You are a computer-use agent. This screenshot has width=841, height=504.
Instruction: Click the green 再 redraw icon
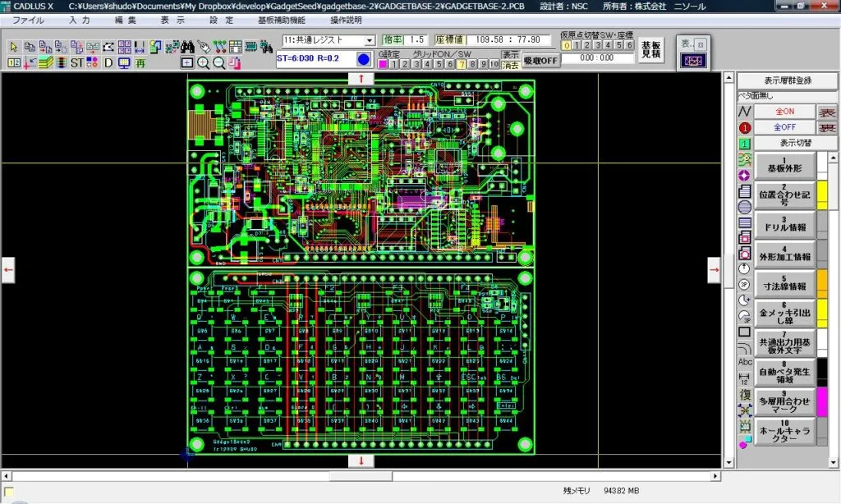click(x=140, y=62)
